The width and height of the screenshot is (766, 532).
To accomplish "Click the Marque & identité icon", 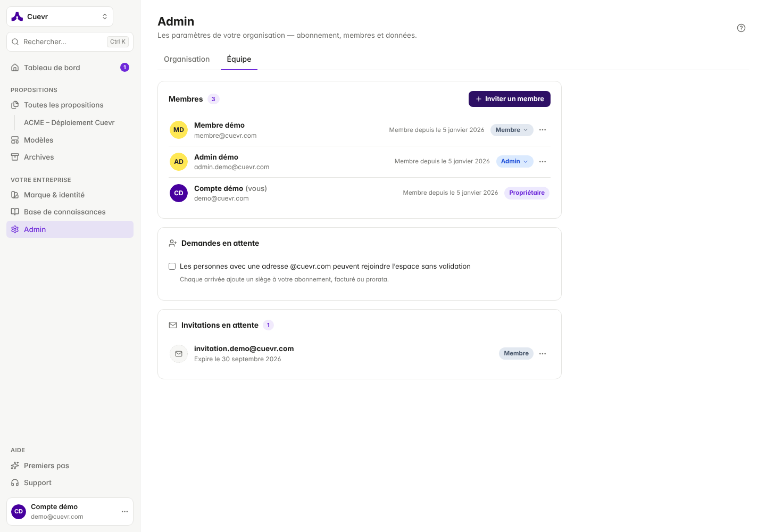I will click(x=15, y=195).
